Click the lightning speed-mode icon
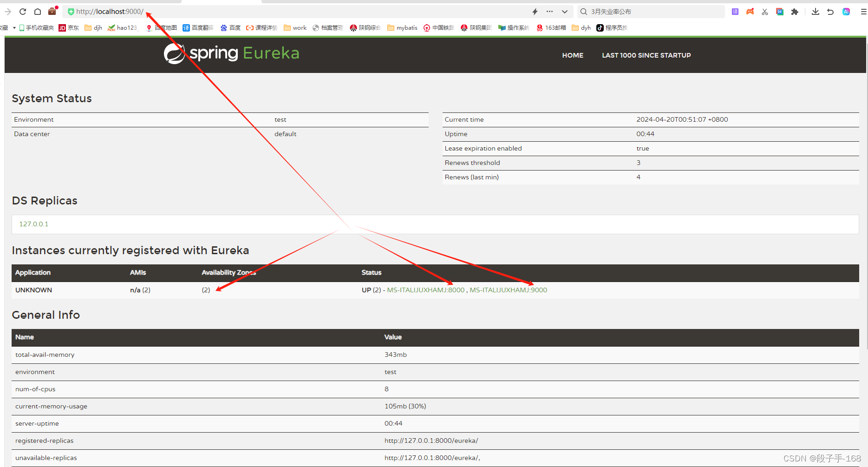 (535, 12)
